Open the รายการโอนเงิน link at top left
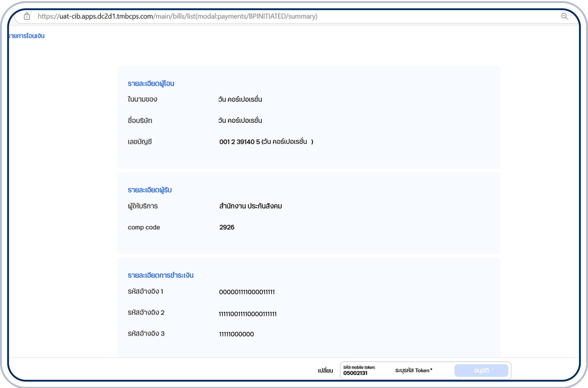 pos(27,36)
